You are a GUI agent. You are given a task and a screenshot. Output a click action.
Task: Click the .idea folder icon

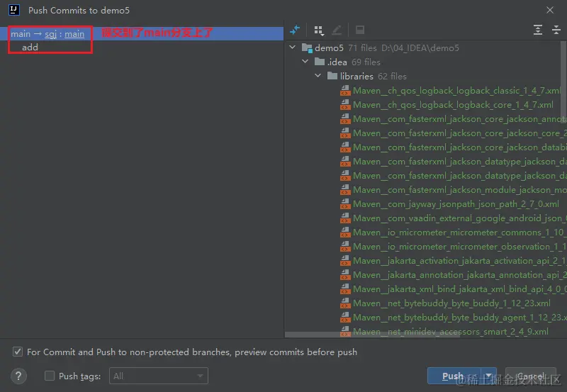tap(320, 62)
